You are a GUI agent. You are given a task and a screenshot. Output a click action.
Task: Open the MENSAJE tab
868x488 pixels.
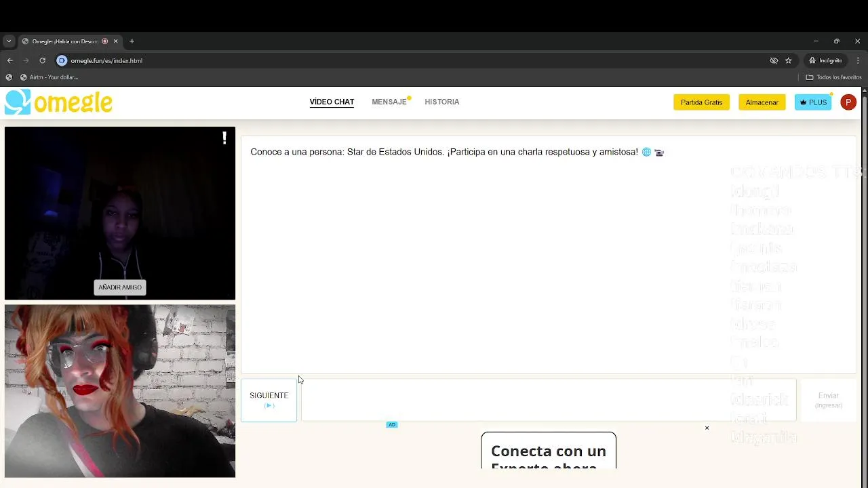click(389, 102)
